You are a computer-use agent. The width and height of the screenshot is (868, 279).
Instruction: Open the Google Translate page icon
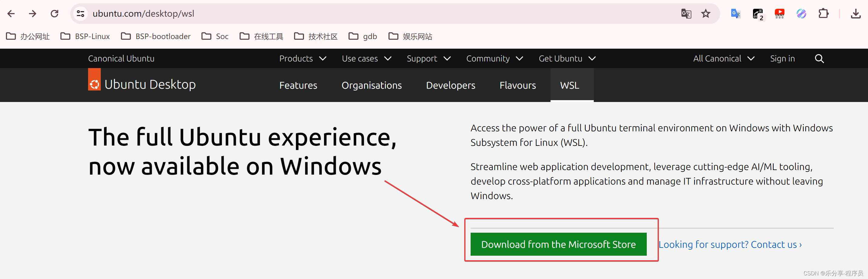pyautogui.click(x=686, y=14)
